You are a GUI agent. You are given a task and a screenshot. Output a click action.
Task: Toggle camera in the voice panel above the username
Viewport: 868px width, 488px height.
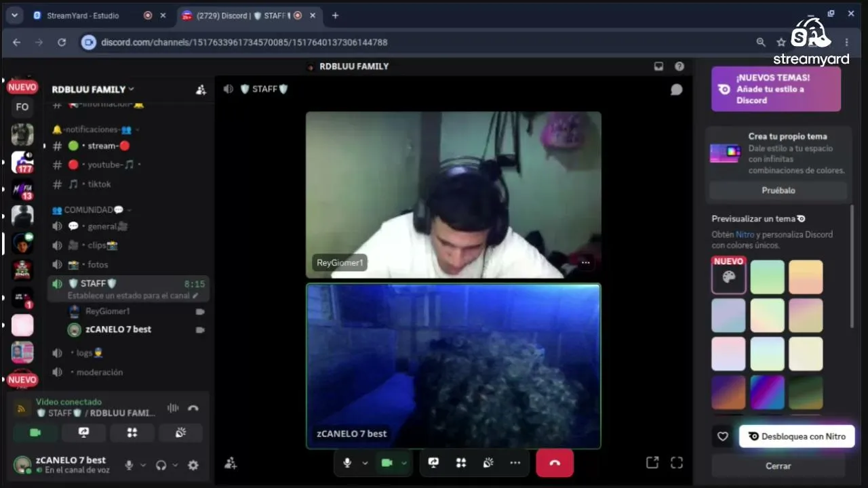36,432
